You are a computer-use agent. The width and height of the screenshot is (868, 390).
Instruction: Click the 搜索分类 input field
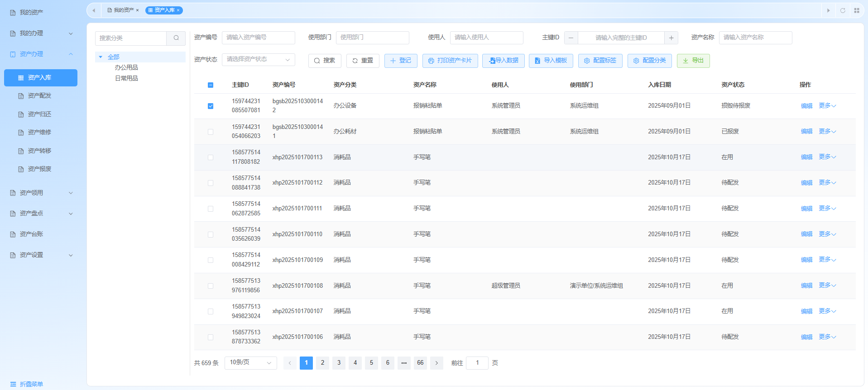(x=131, y=38)
